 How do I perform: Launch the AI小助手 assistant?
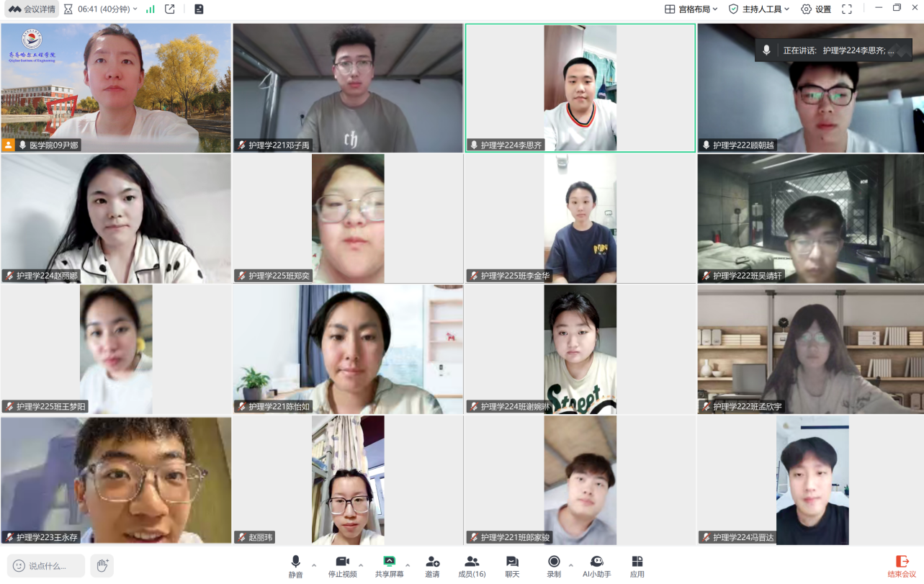(x=596, y=565)
